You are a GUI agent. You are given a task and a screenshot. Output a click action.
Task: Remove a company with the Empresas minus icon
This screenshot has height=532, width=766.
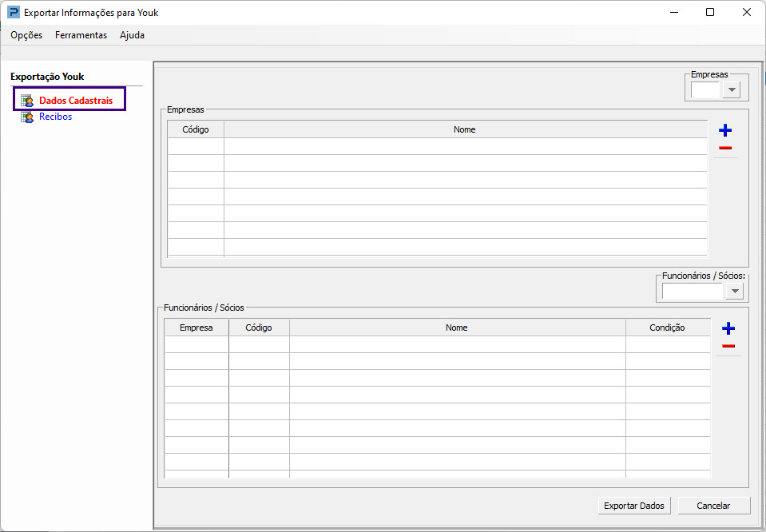pos(725,148)
